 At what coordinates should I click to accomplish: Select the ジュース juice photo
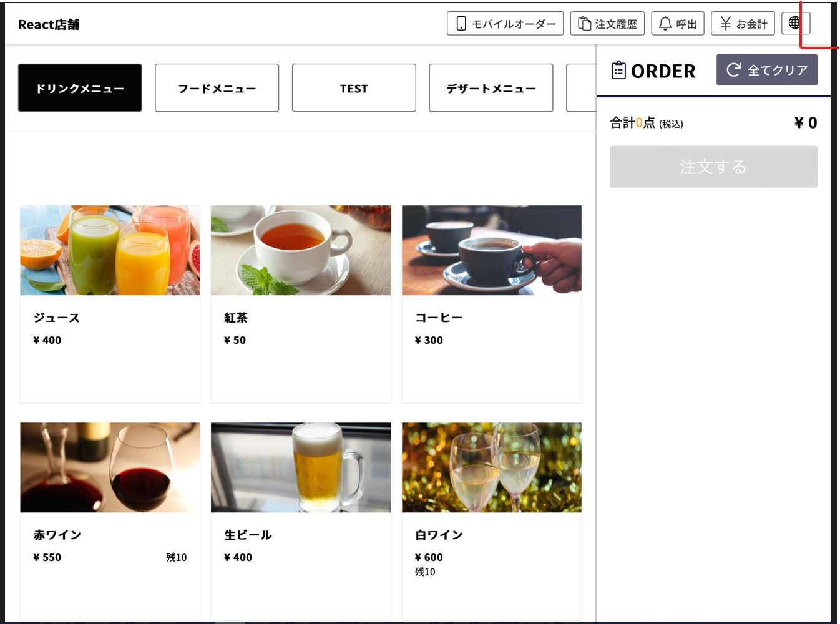[110, 250]
